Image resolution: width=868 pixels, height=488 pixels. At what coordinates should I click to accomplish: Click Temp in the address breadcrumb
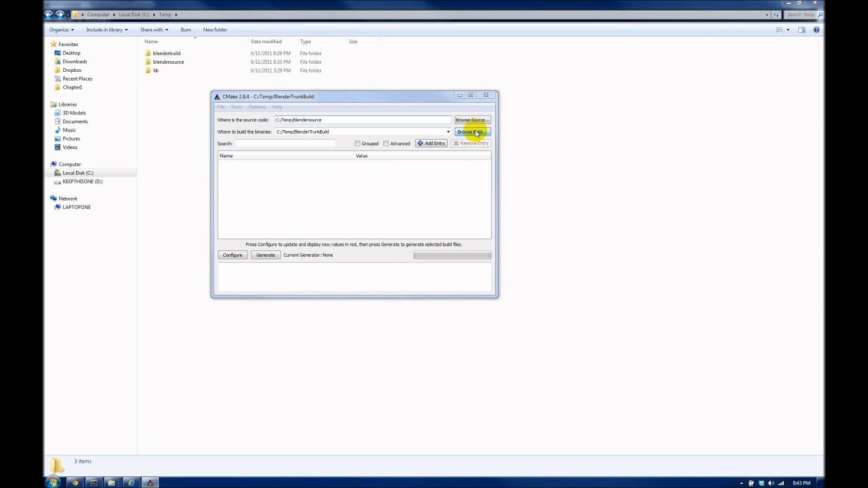165,14
